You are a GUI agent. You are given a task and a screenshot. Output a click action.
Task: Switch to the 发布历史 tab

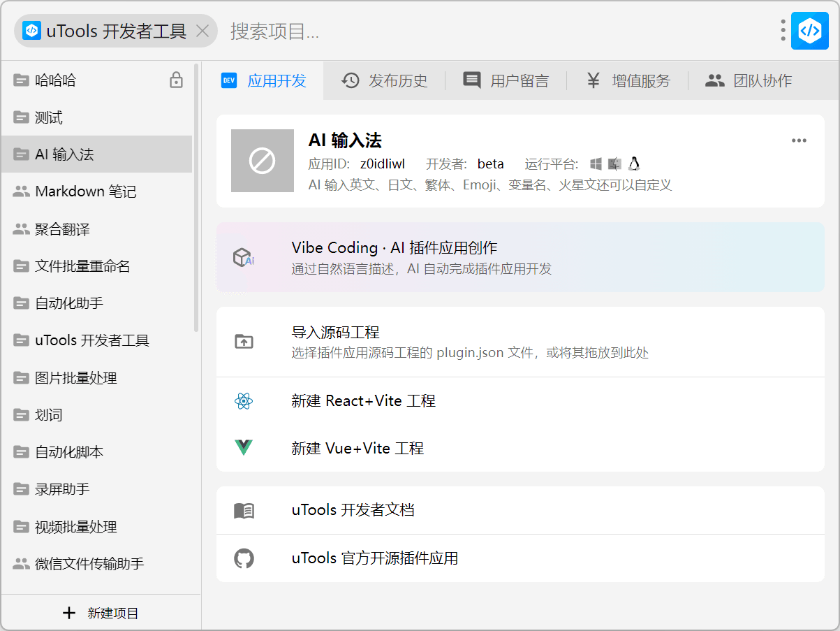tap(384, 80)
